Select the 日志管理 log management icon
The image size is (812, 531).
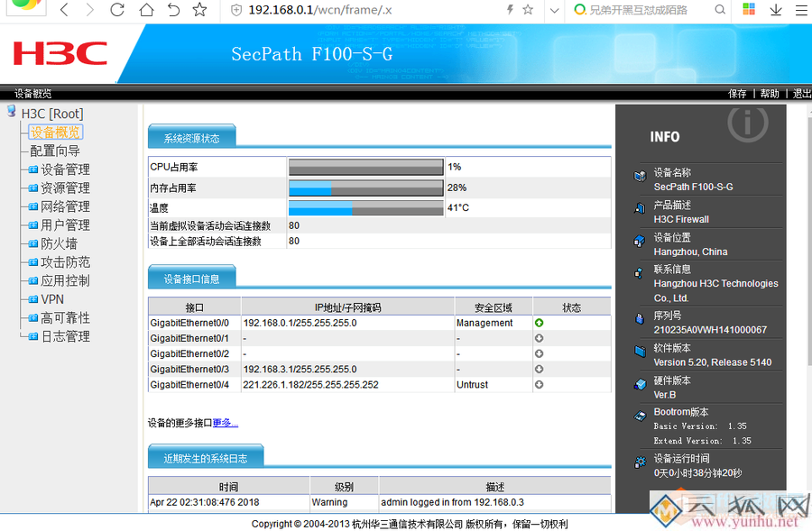(x=33, y=335)
